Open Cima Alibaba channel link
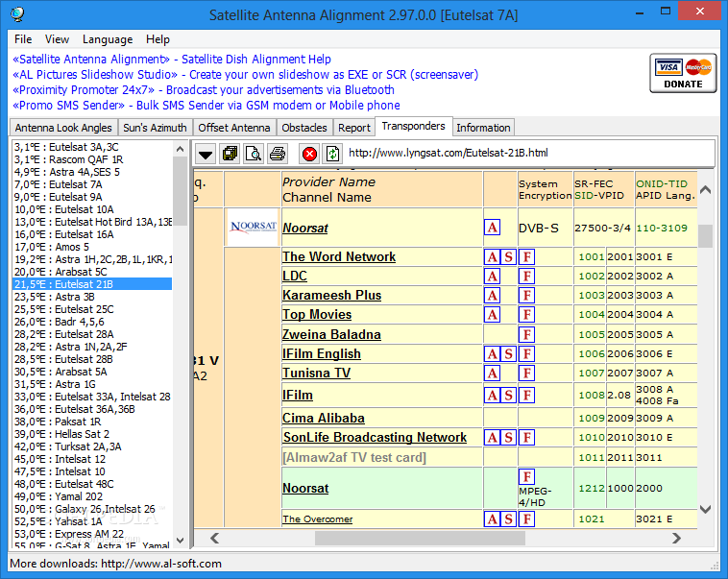Image resolution: width=728 pixels, height=579 pixels. (324, 418)
